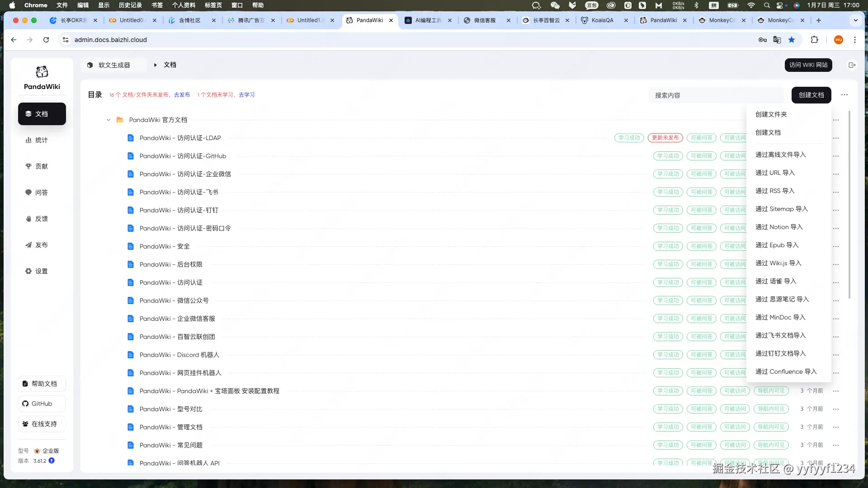Open the more menu for 宝塔面板 安装配置教程 row
This screenshot has width=868, height=488.
836,391
